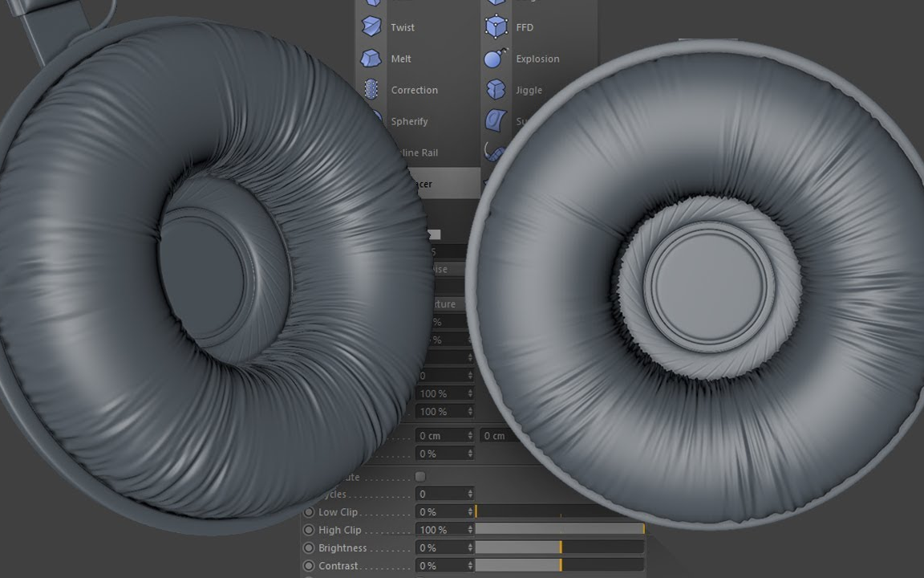Screen dimensions: 924x578
Task: Check the Absolute checkbox
Action: pos(420,476)
